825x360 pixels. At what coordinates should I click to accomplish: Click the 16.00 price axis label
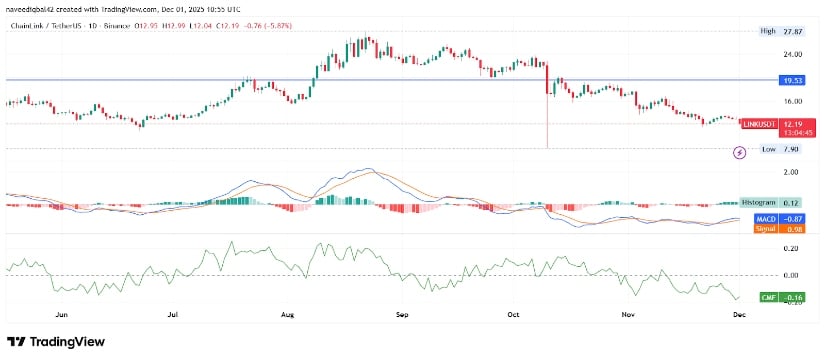(792, 101)
